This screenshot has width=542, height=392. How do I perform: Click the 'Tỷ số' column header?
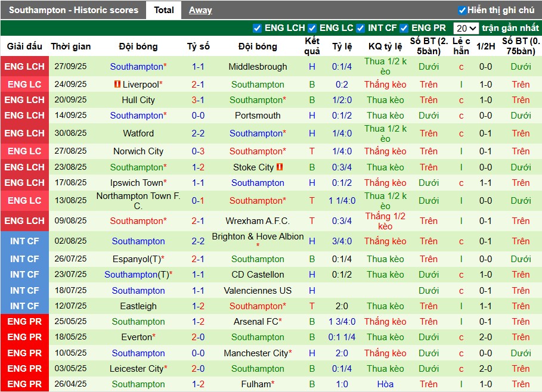tap(198, 46)
